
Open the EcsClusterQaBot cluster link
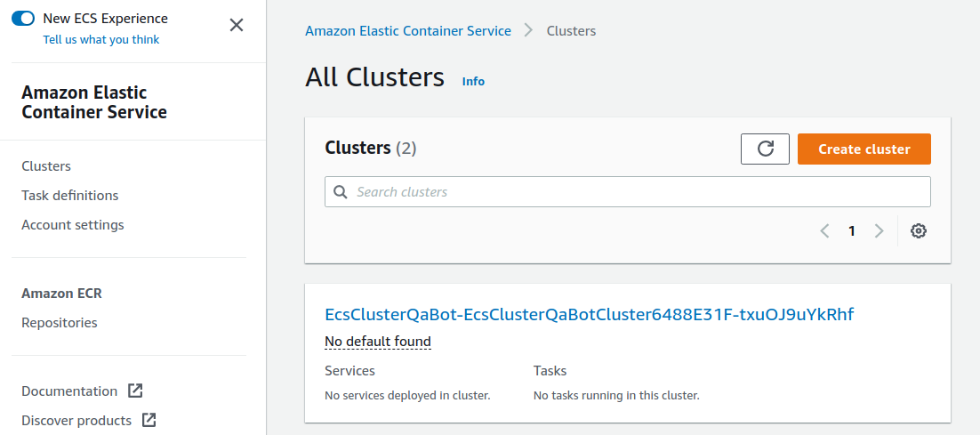coord(589,314)
